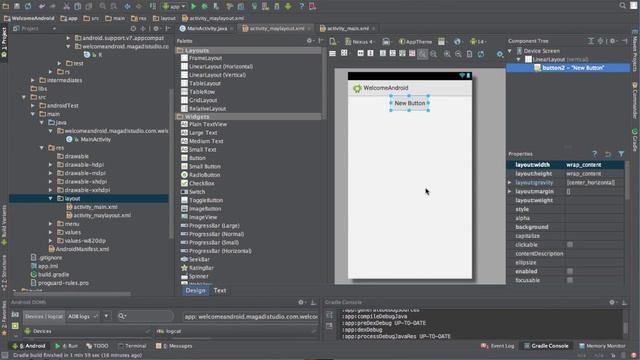Screen dimensions: 640x360
Task: Expand the values folder
Action: click(51, 232)
